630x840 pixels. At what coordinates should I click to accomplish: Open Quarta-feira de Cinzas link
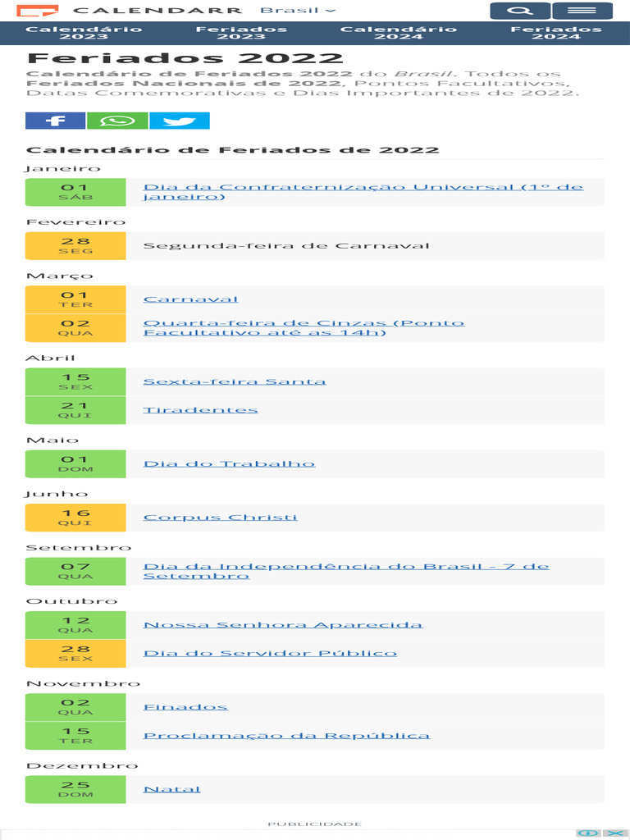tap(304, 328)
